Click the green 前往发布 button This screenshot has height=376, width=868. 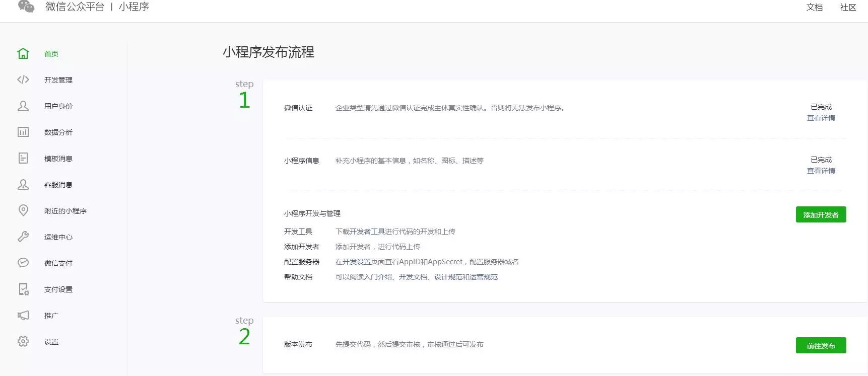pos(821,345)
